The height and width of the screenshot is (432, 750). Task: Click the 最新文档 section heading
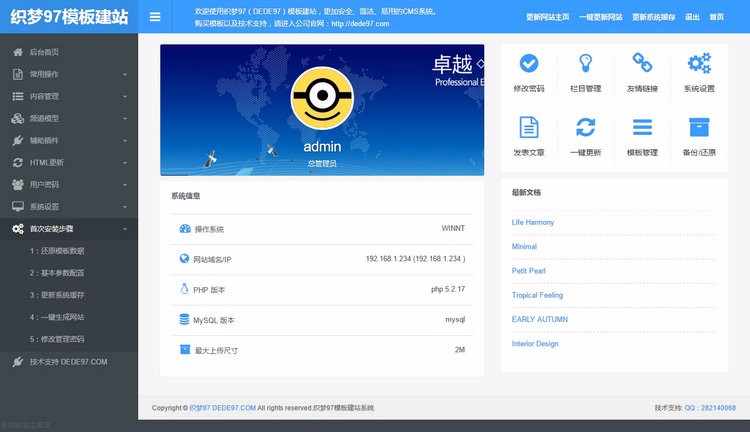pos(526,192)
